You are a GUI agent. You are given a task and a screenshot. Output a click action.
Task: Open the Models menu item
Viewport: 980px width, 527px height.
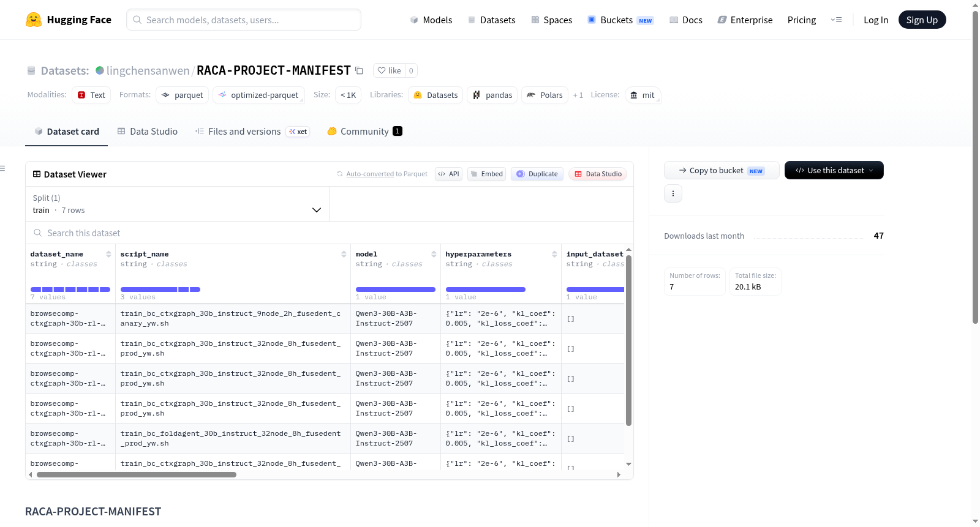coord(431,20)
